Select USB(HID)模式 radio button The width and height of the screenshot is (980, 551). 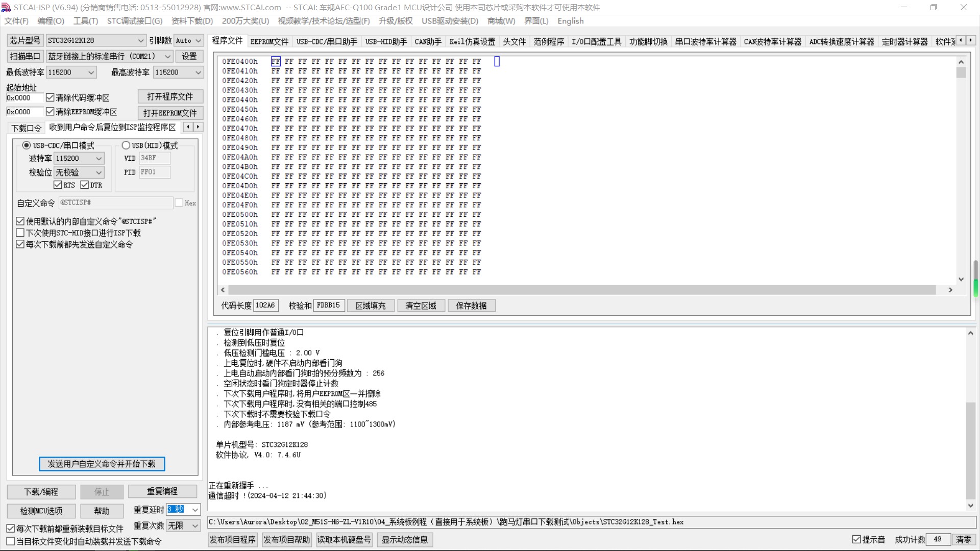(126, 145)
